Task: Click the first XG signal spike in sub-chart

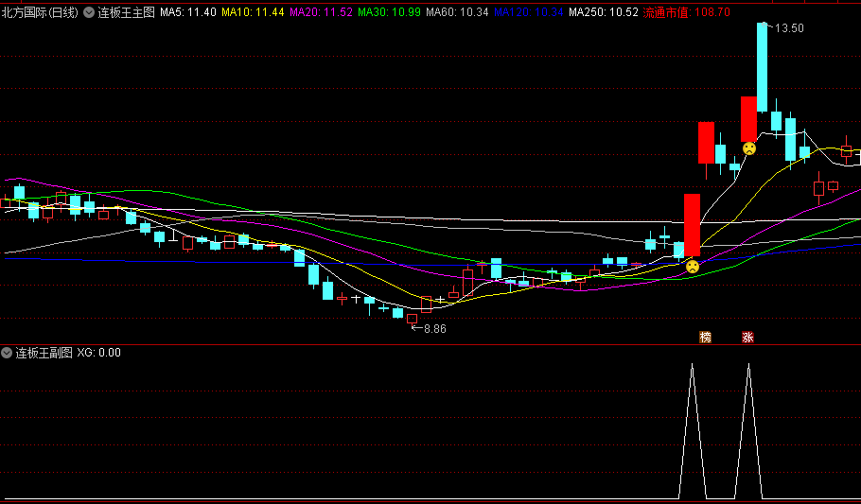Action: 692,431
